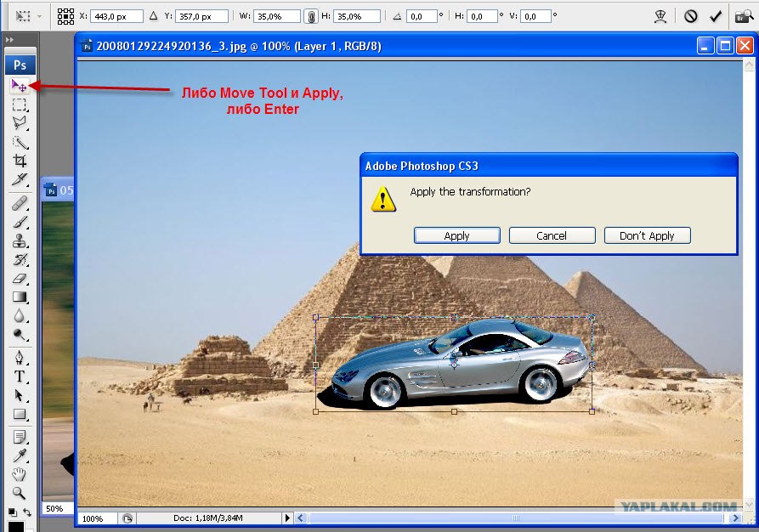
Task: Select the Zoom magnifier tool
Action: point(19,493)
